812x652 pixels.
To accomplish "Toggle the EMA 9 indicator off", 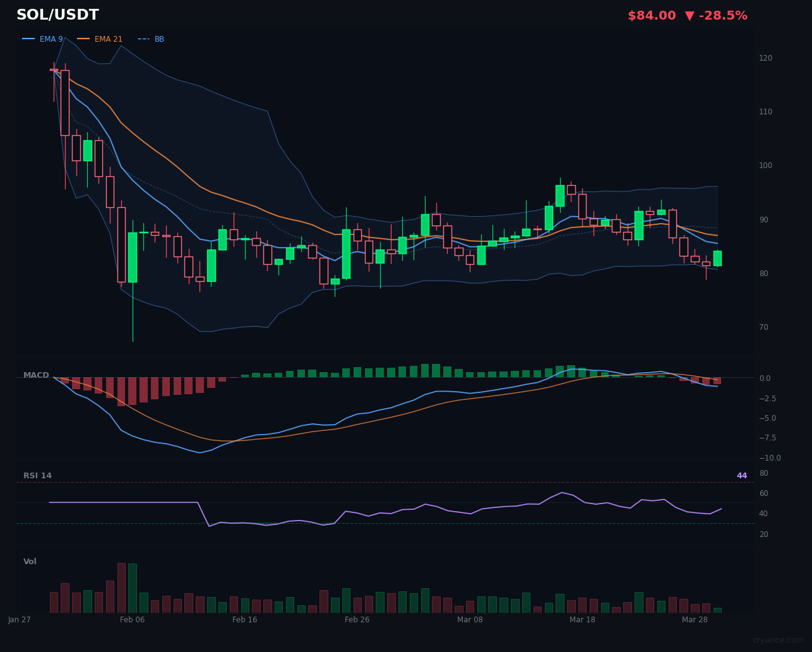I will pyautogui.click(x=50, y=39).
